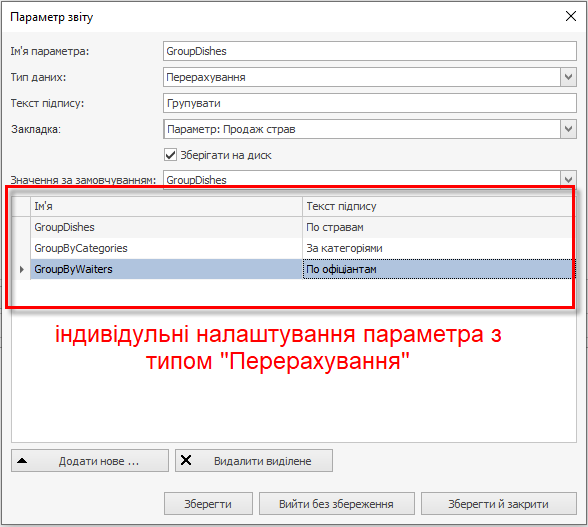Select the GroupByCategories row
This screenshot has height=527, width=588.
292,248
